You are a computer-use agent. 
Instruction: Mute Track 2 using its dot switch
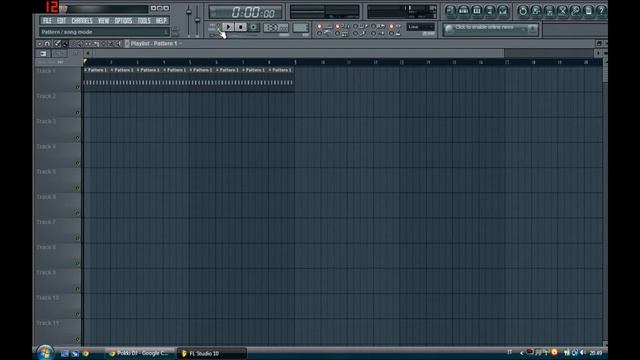(x=78, y=113)
